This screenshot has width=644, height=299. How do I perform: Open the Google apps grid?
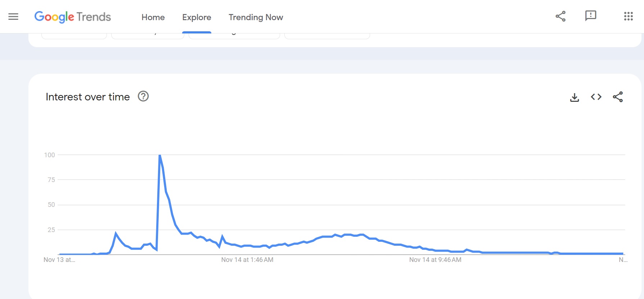628,16
